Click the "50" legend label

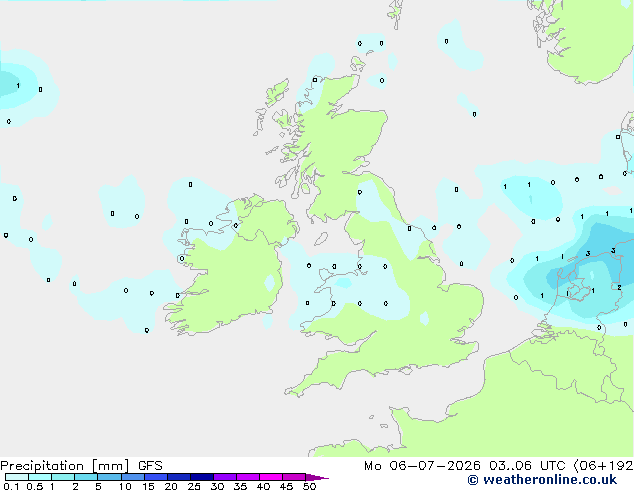[309, 486]
